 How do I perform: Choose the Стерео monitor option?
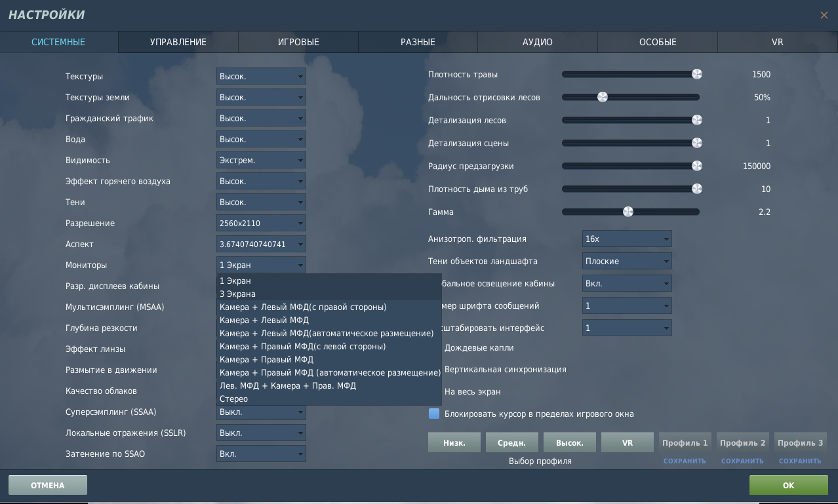(329, 398)
